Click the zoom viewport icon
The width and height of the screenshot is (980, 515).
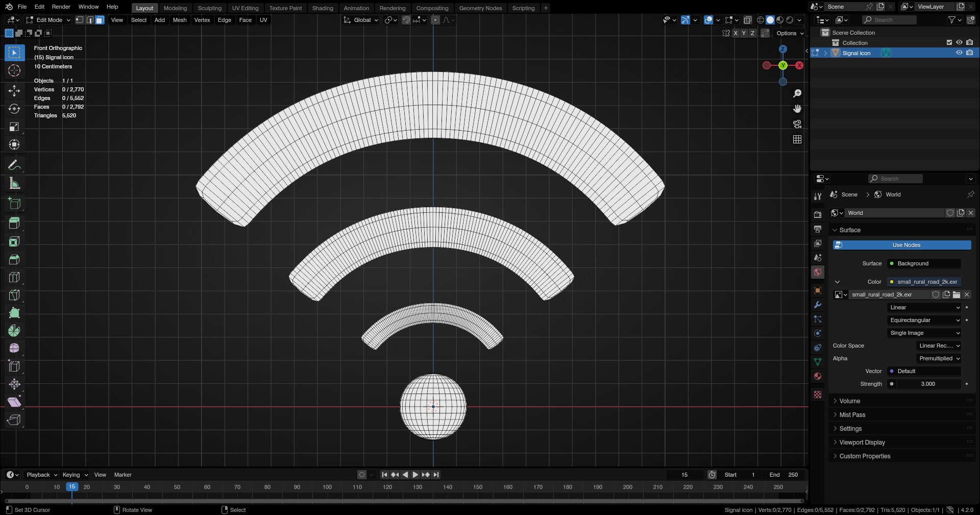797,93
